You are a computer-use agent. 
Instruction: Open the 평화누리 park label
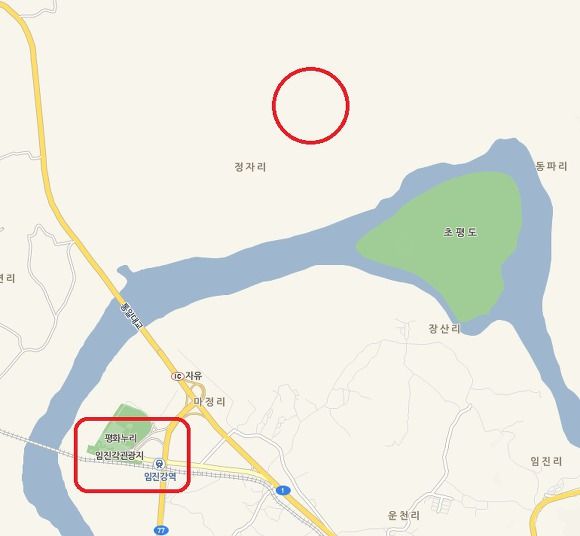point(121,438)
